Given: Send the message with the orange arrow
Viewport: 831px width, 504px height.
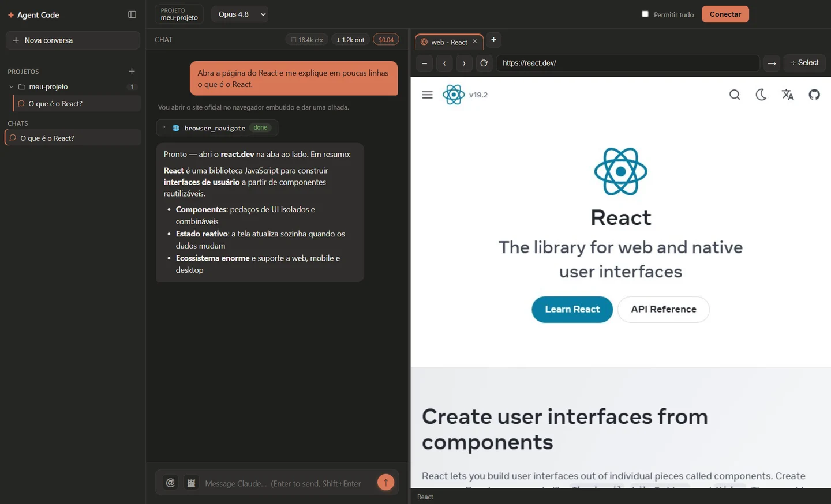Looking at the screenshot, I should 385,482.
